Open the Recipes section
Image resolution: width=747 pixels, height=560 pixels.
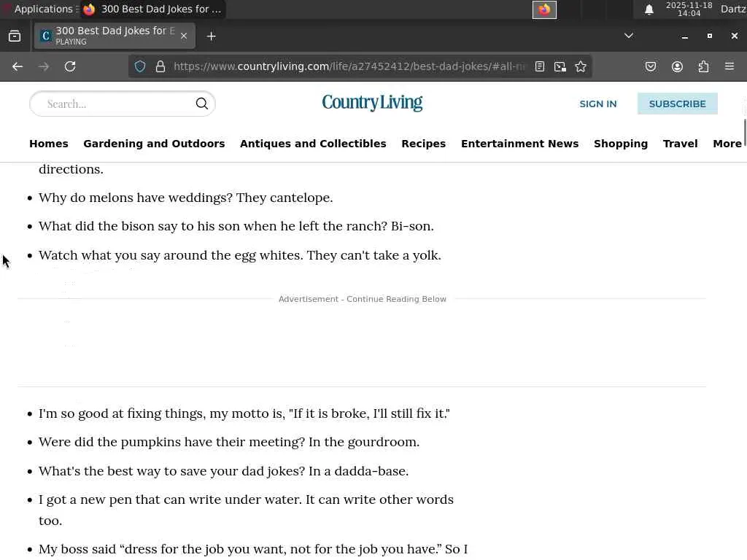pos(424,144)
